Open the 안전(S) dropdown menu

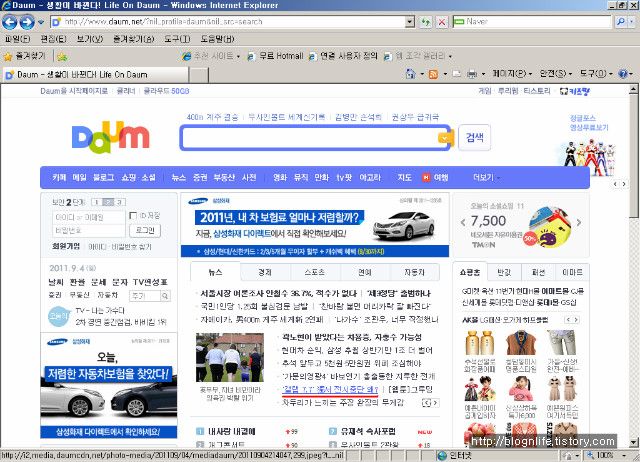(x=555, y=74)
